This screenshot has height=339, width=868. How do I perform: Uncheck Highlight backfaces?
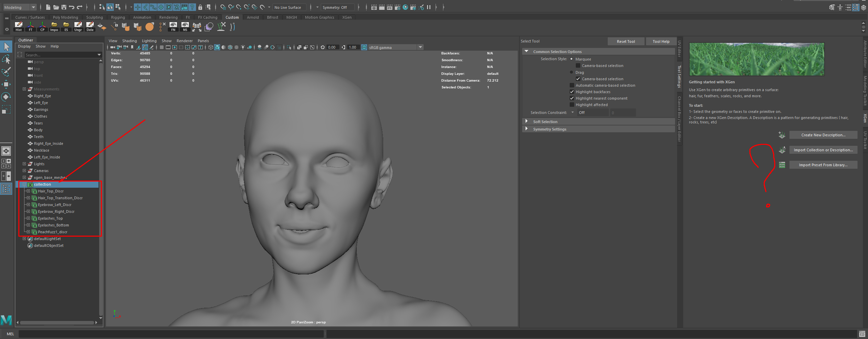pos(572,92)
